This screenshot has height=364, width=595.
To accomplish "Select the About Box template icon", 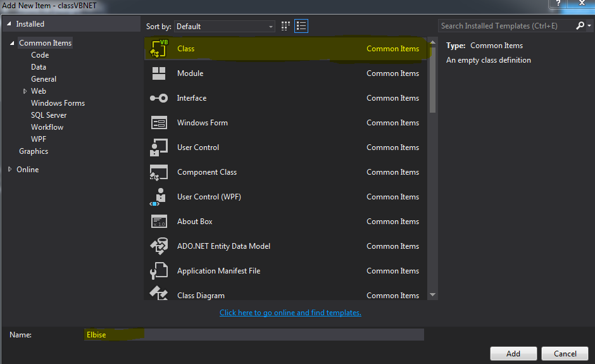I will point(159,222).
